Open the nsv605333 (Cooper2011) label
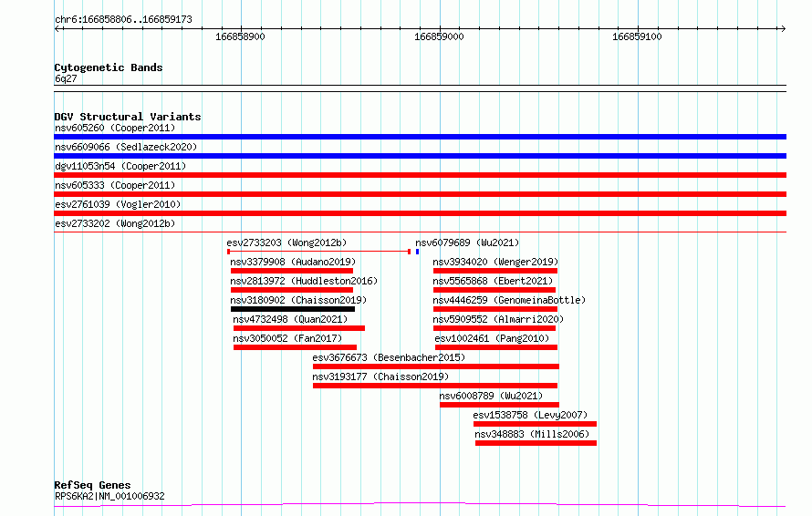 click(115, 185)
